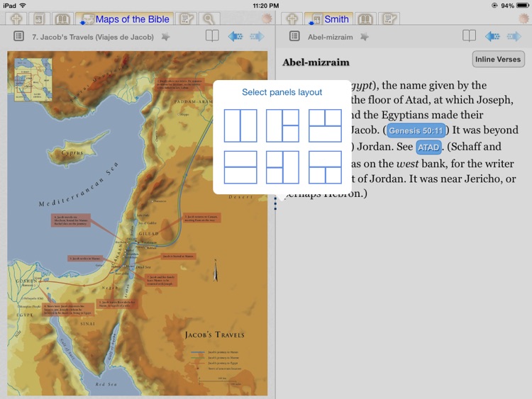532x399 pixels.
Task: Open the Bible cross tab in left panel
Action: pos(16,18)
